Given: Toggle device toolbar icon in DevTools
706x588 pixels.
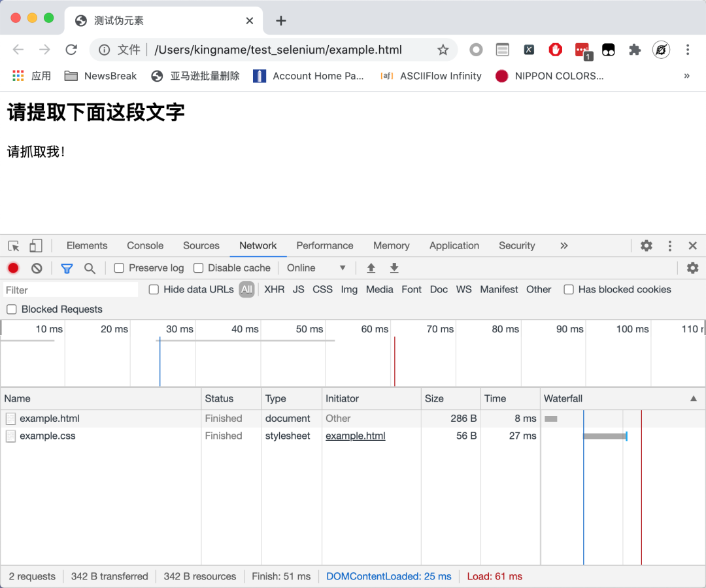Looking at the screenshot, I should (x=35, y=245).
